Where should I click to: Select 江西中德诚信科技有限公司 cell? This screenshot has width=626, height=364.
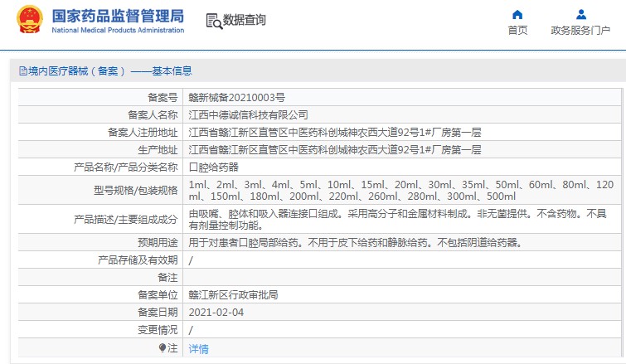tap(248, 115)
